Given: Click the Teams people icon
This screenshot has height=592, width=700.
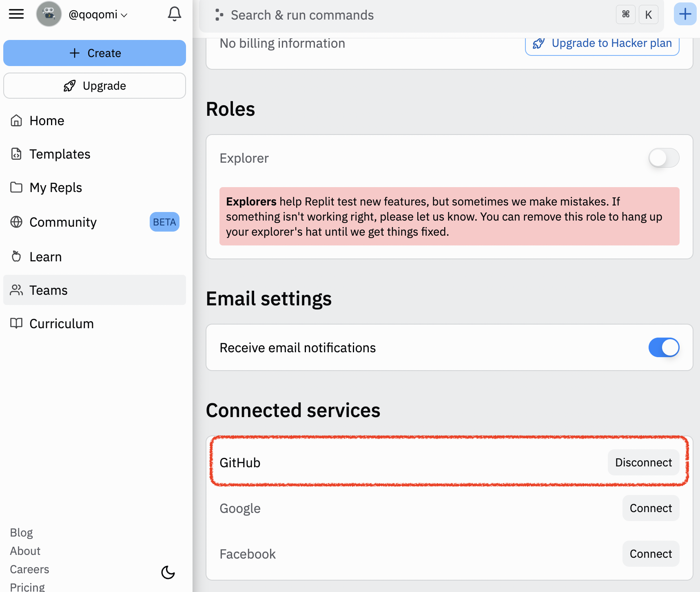Looking at the screenshot, I should tap(16, 290).
